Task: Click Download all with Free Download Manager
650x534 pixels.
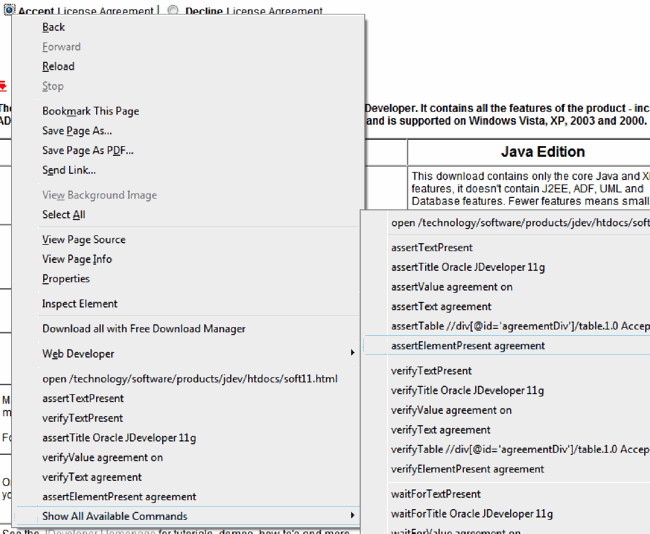Action: click(143, 328)
